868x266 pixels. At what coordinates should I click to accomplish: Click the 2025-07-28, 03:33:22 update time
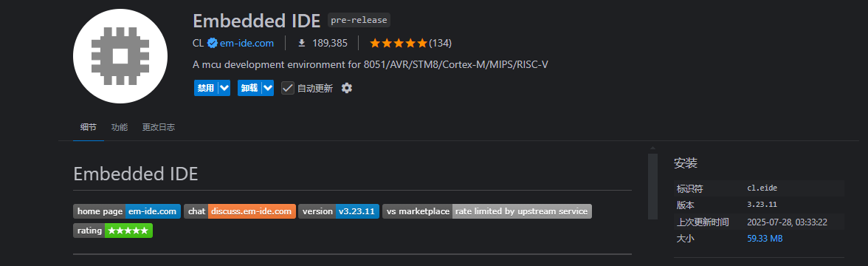click(787, 222)
